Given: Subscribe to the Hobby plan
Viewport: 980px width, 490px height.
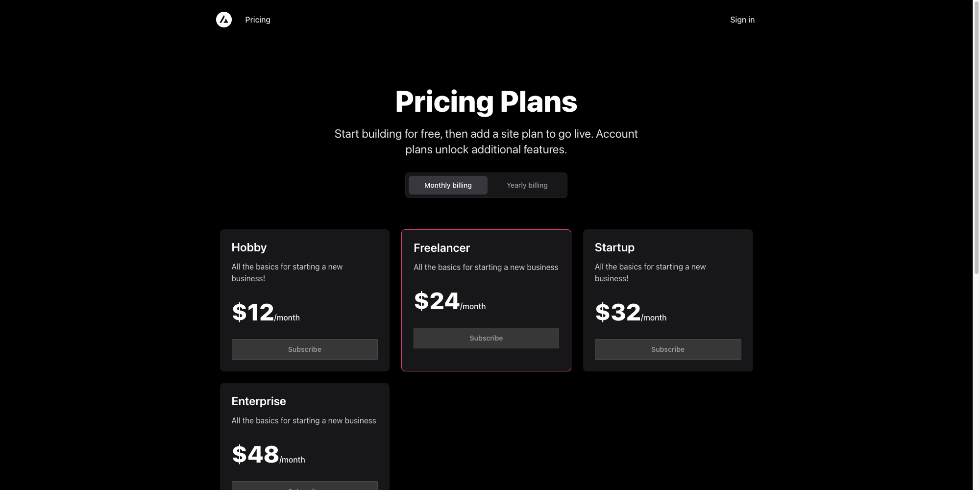Looking at the screenshot, I should (x=305, y=349).
